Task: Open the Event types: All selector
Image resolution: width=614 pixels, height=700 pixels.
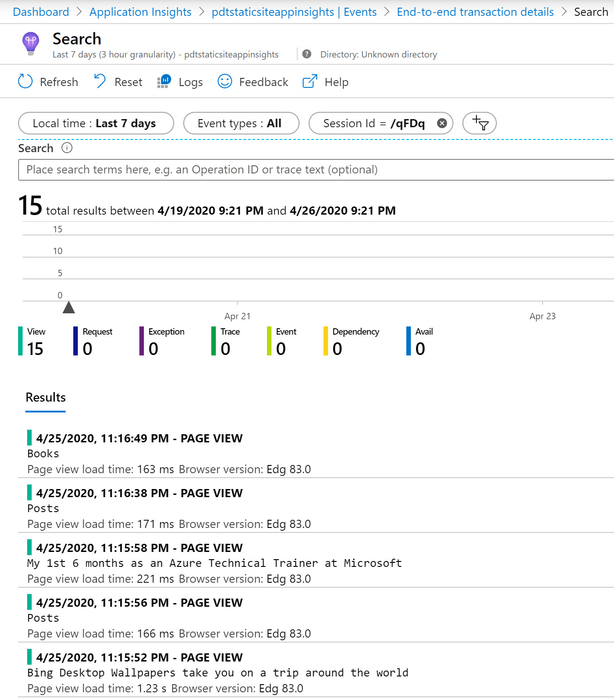Action: [x=241, y=123]
